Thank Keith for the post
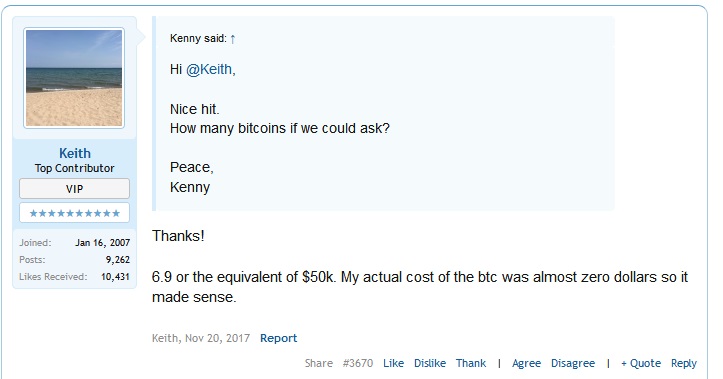 tap(471, 363)
